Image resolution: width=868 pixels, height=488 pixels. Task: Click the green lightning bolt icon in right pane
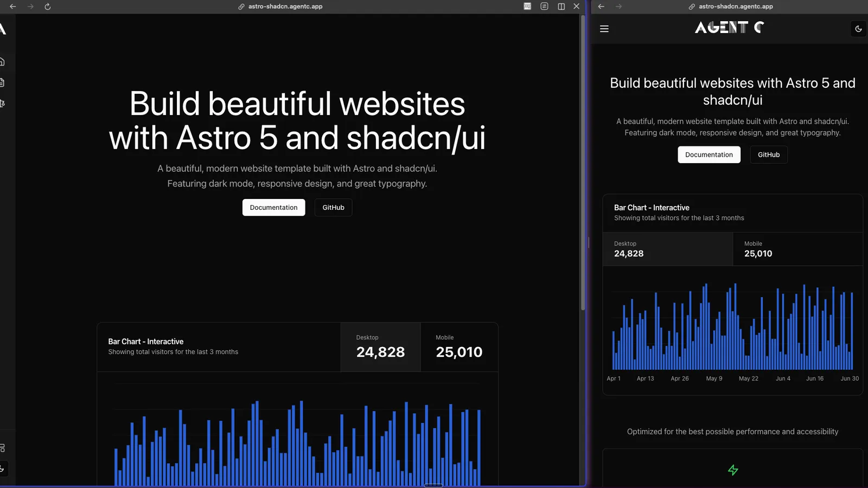coord(733,470)
